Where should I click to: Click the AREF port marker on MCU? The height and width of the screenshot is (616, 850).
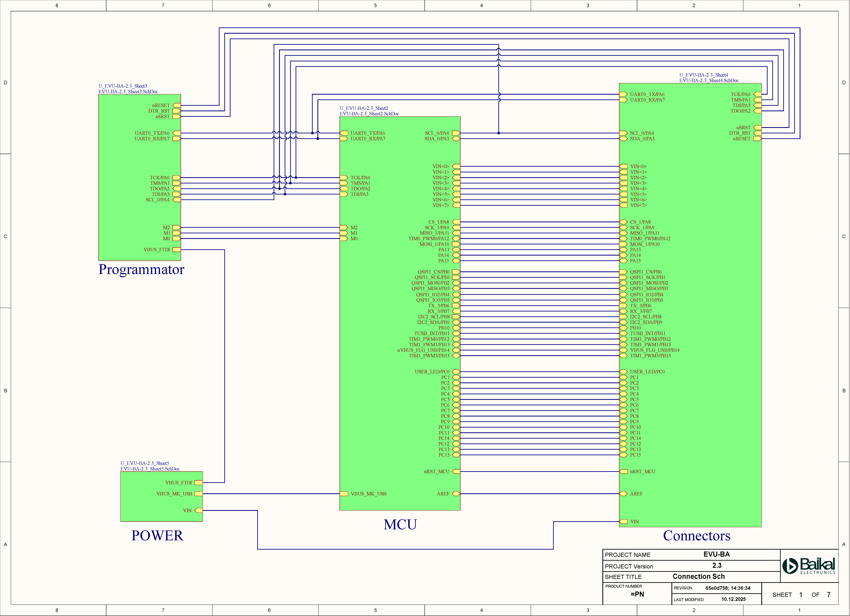[x=456, y=494]
